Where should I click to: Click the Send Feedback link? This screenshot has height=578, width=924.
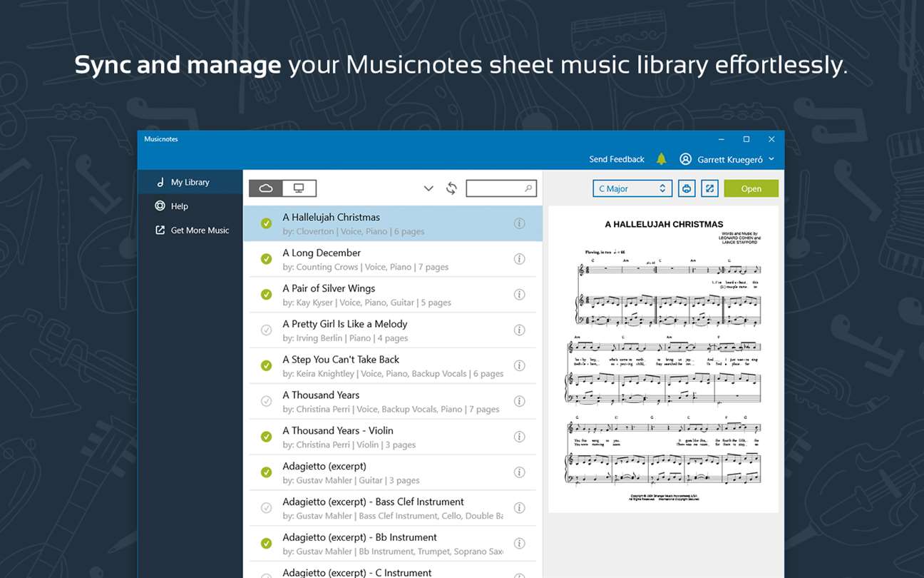(617, 159)
